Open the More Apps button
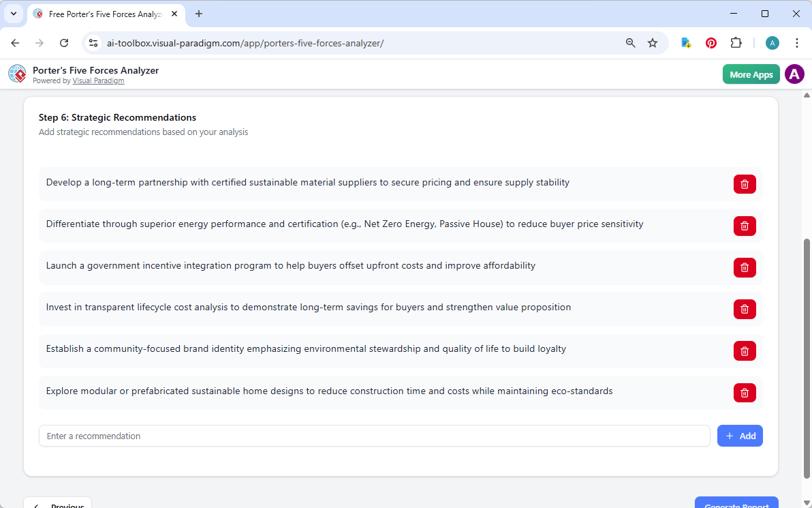This screenshot has height=508, width=812. (x=751, y=74)
